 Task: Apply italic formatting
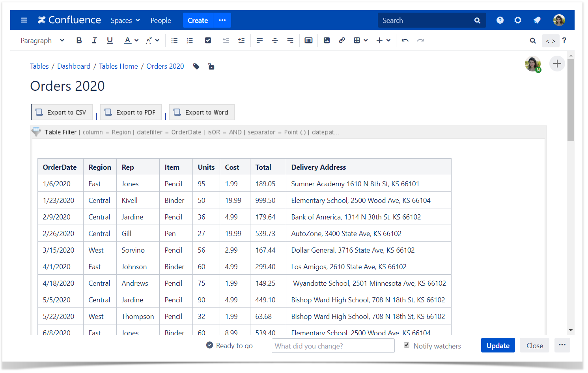point(94,40)
